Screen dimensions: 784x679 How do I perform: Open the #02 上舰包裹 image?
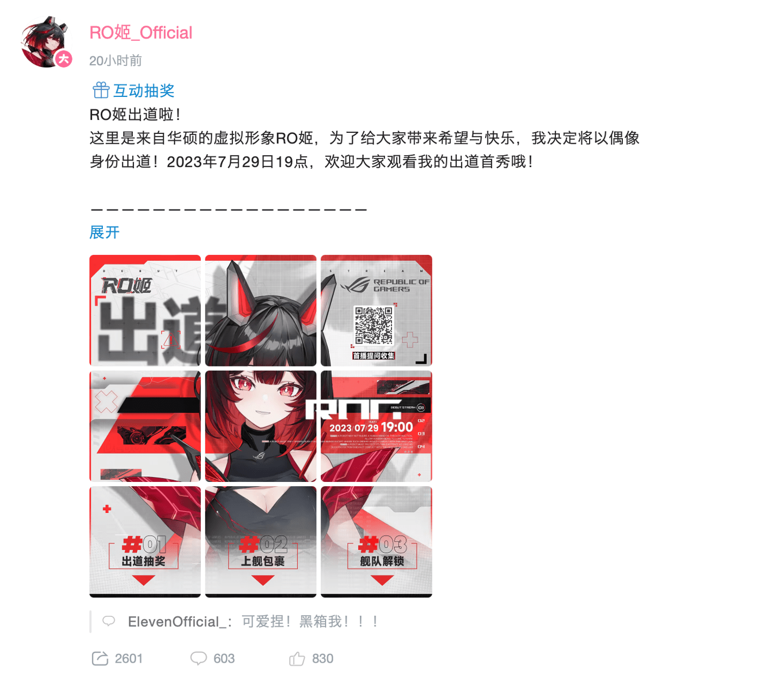pyautogui.click(x=261, y=542)
